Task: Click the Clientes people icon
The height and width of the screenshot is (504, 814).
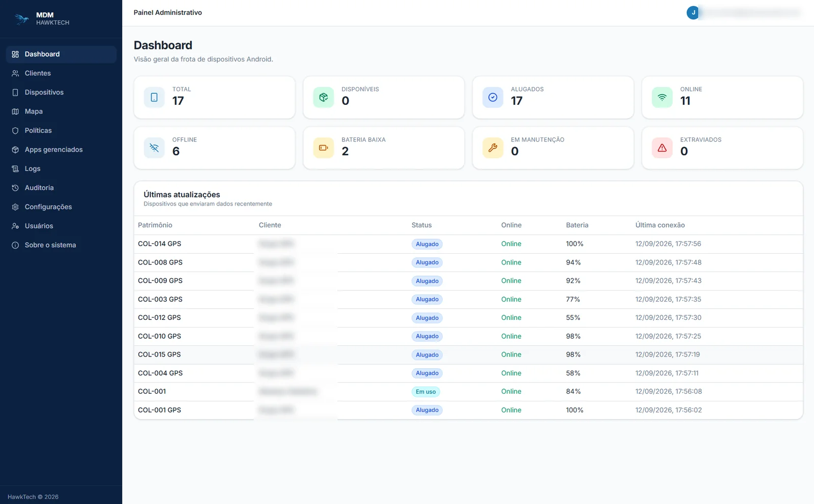Action: click(x=15, y=73)
